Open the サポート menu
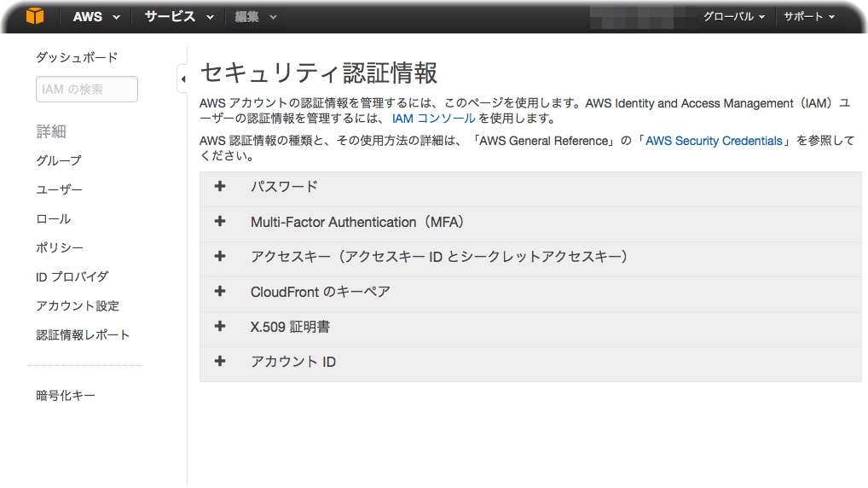The height and width of the screenshot is (488, 868). coord(808,16)
